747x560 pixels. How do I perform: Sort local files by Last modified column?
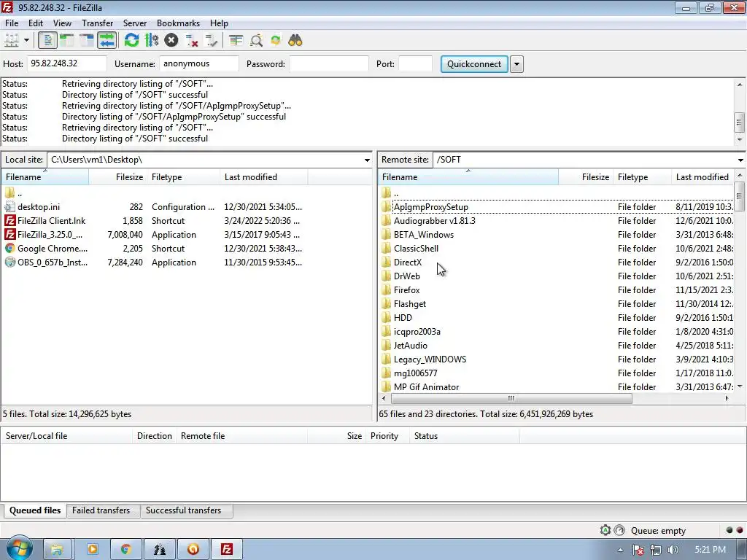click(264, 177)
